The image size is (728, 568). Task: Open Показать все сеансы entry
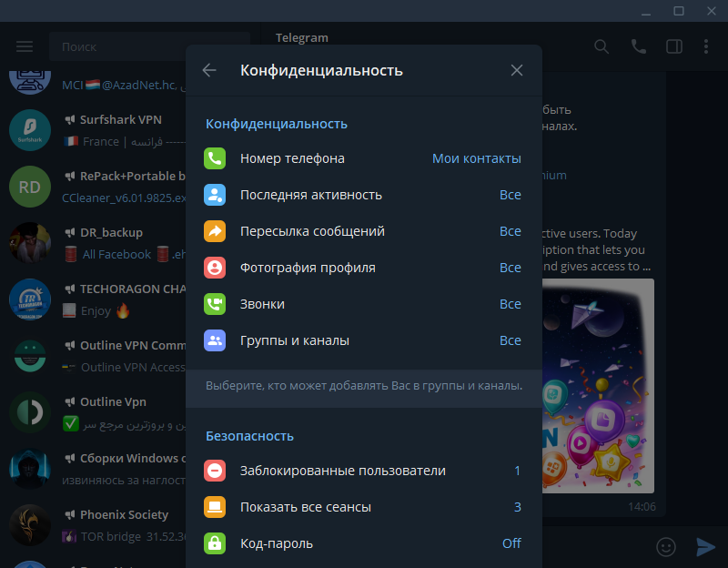(363, 507)
